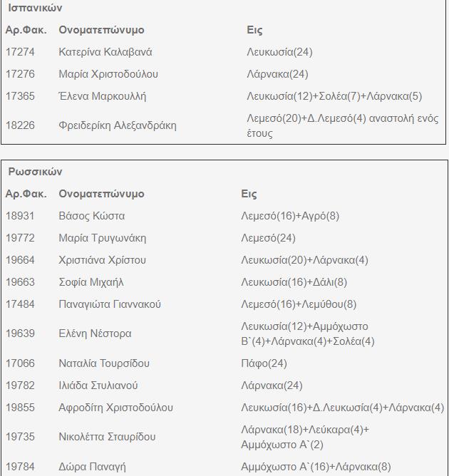449x476 pixels.
Task: Select the name Βάσος Κώστα
Action: tap(91, 216)
